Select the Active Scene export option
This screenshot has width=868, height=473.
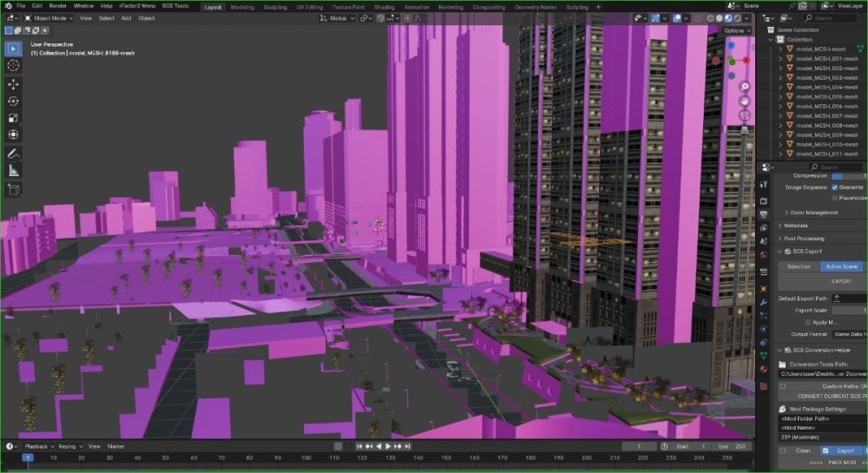click(x=841, y=266)
